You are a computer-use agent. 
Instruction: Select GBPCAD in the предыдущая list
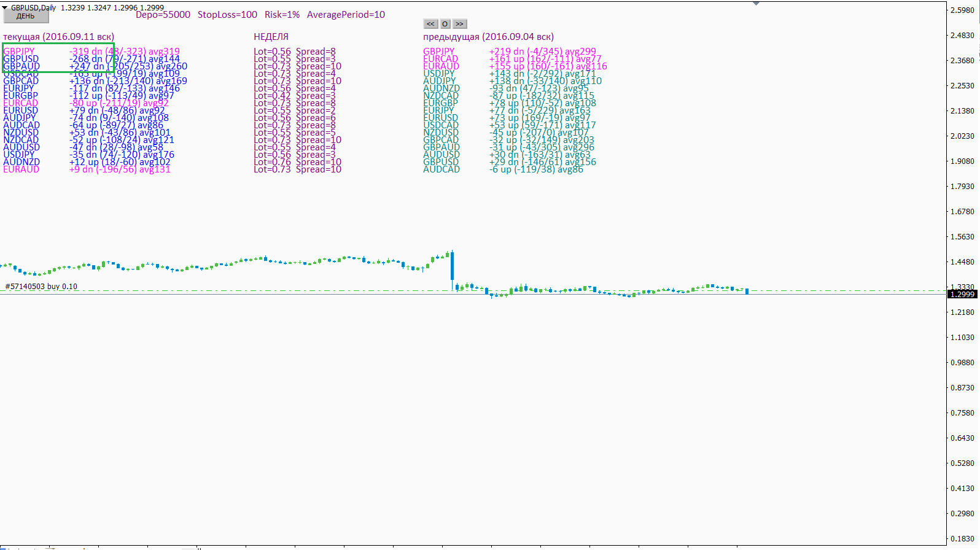pyautogui.click(x=441, y=140)
